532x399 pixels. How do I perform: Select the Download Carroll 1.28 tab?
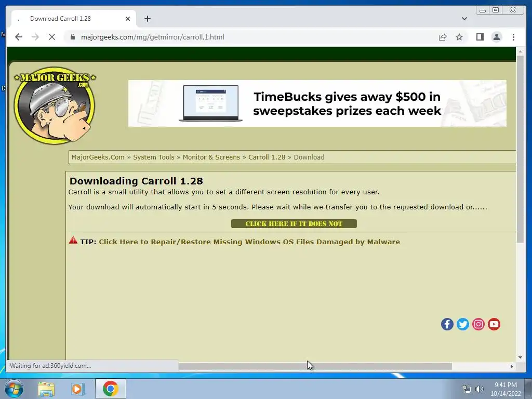[74, 19]
